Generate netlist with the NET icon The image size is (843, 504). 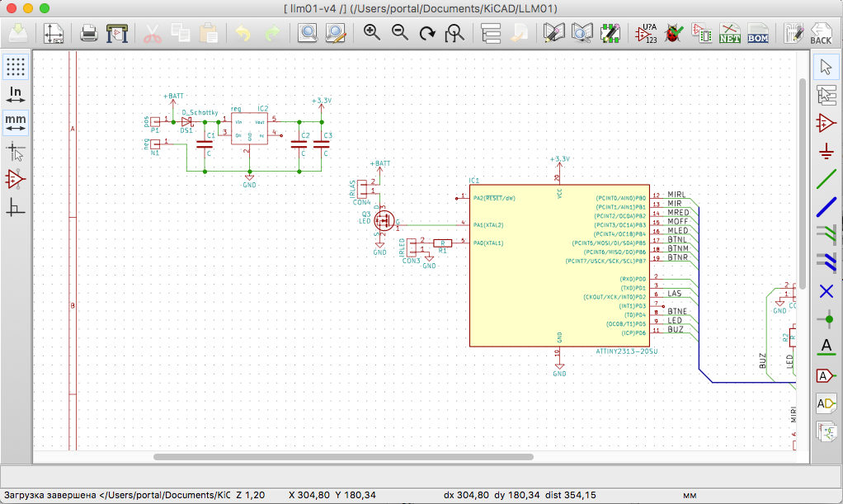tap(730, 34)
